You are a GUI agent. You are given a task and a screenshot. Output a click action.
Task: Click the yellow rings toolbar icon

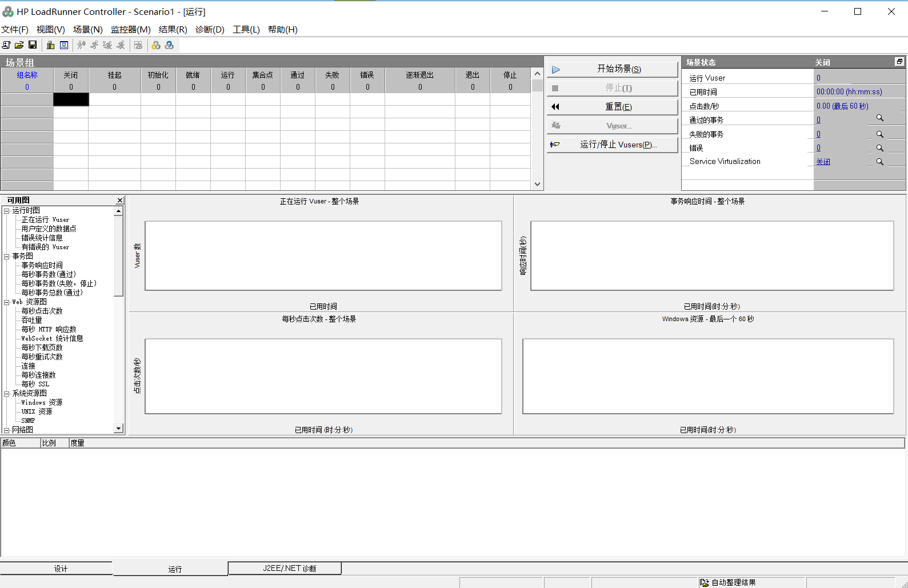click(x=156, y=45)
